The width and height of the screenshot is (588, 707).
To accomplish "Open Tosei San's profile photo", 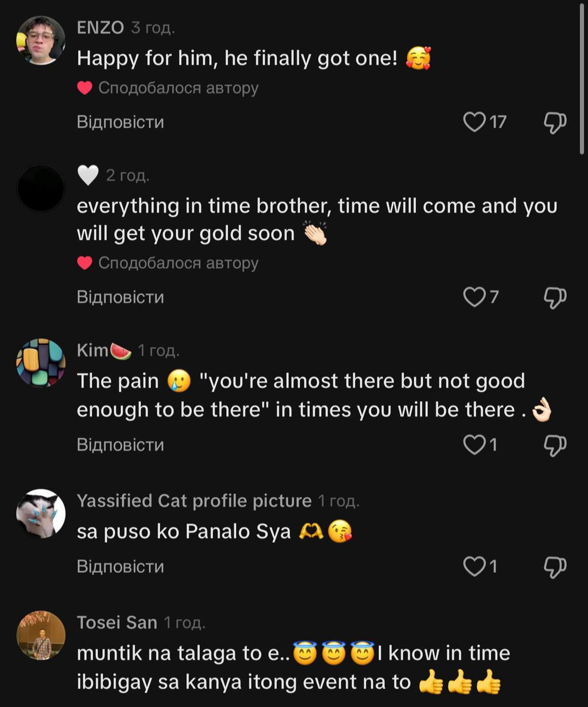I will click(41, 635).
